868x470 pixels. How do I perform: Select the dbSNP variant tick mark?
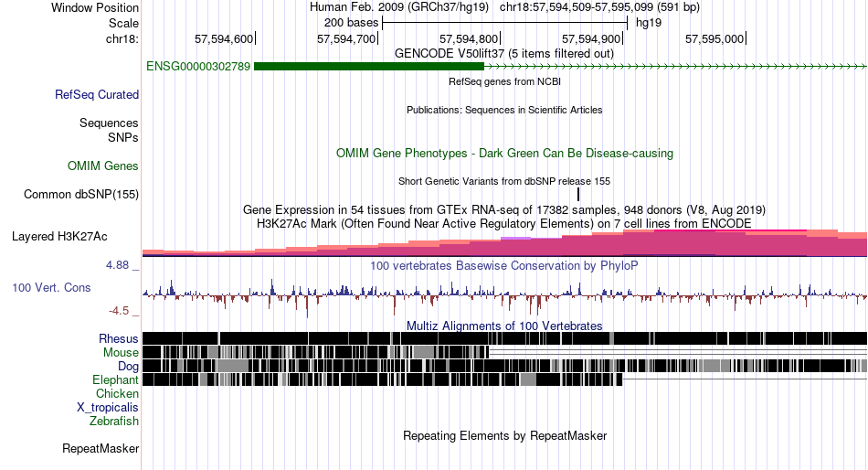(x=578, y=194)
